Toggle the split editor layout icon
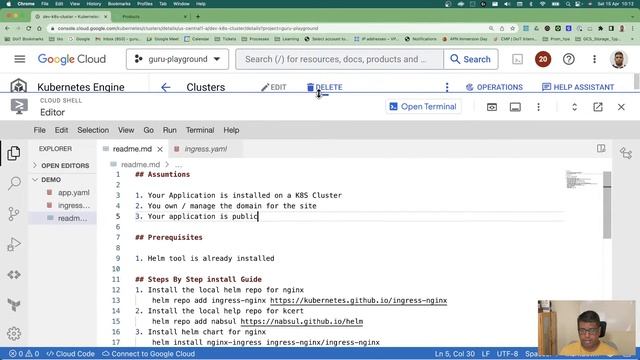Image resolution: width=640 pixels, height=360 pixels. 601,149
